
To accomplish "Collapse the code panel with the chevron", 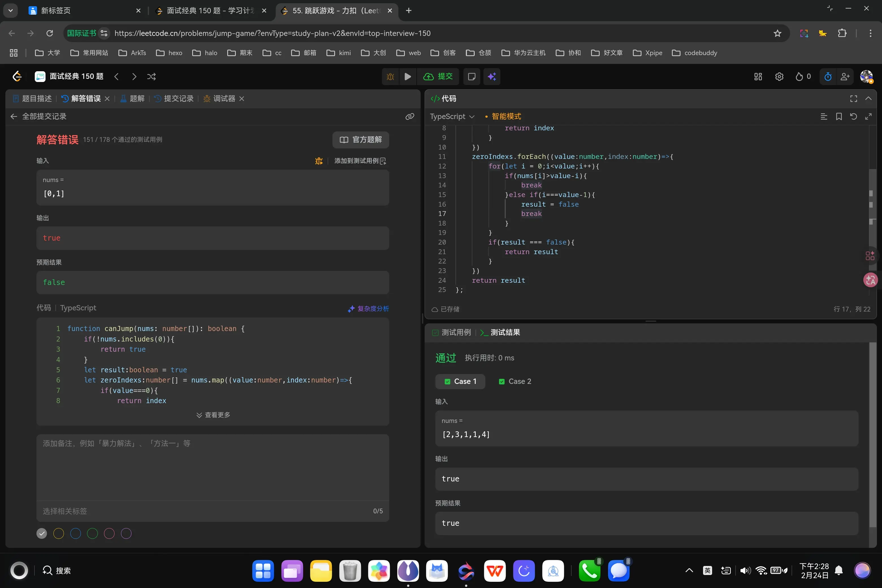I will coord(868,98).
